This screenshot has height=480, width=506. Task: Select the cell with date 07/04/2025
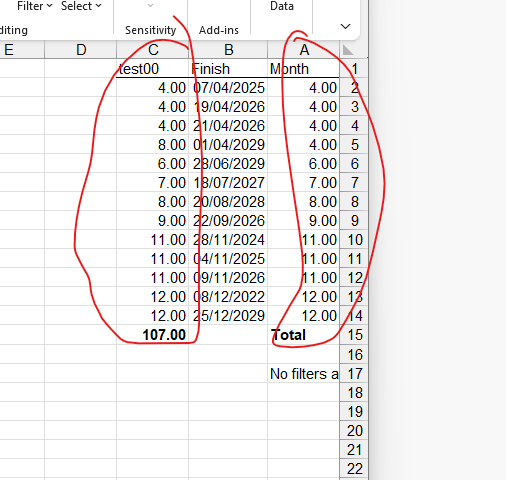(228, 88)
